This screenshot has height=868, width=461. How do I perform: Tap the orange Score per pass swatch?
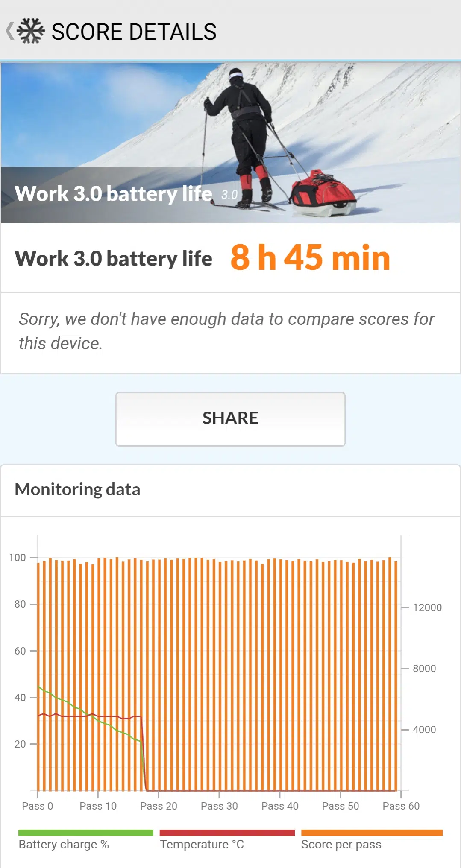coord(371,833)
